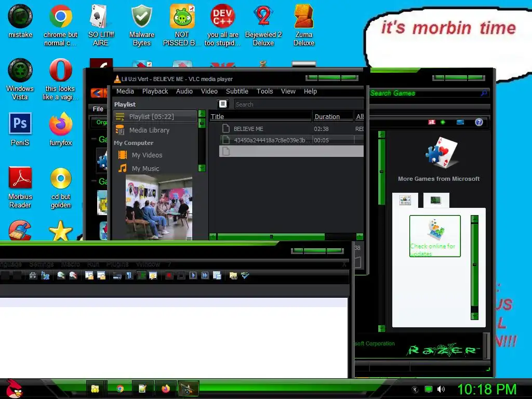Image resolution: width=532 pixels, height=399 pixels.
Task: Click the Angry Bird Start button
Action: [x=14, y=389]
